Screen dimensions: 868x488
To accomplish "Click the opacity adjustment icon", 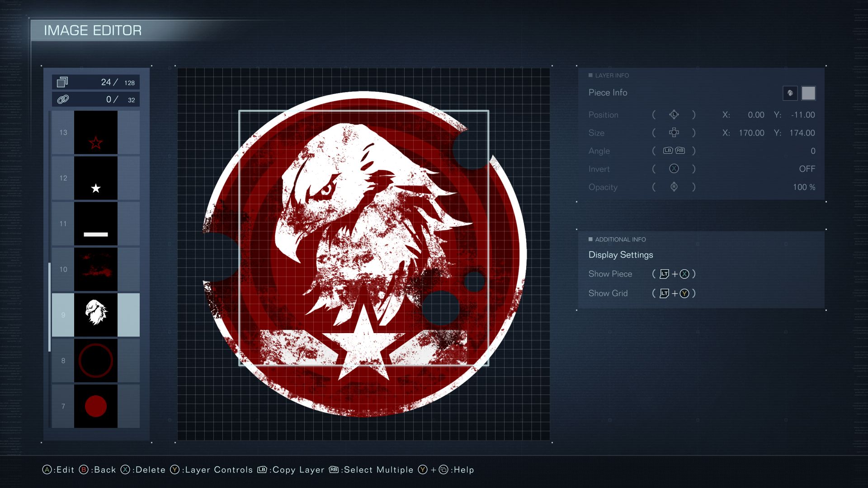I will (674, 187).
